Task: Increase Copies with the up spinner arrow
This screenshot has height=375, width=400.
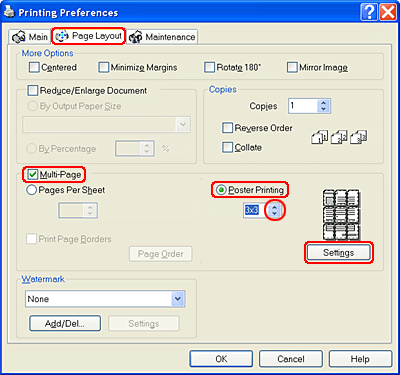Action: click(323, 103)
